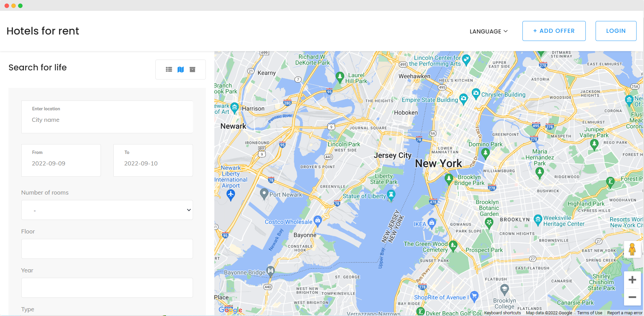Viewport: 644px width, 316px height.
Task: Click the + ADD OFFER button
Action: 554,31
